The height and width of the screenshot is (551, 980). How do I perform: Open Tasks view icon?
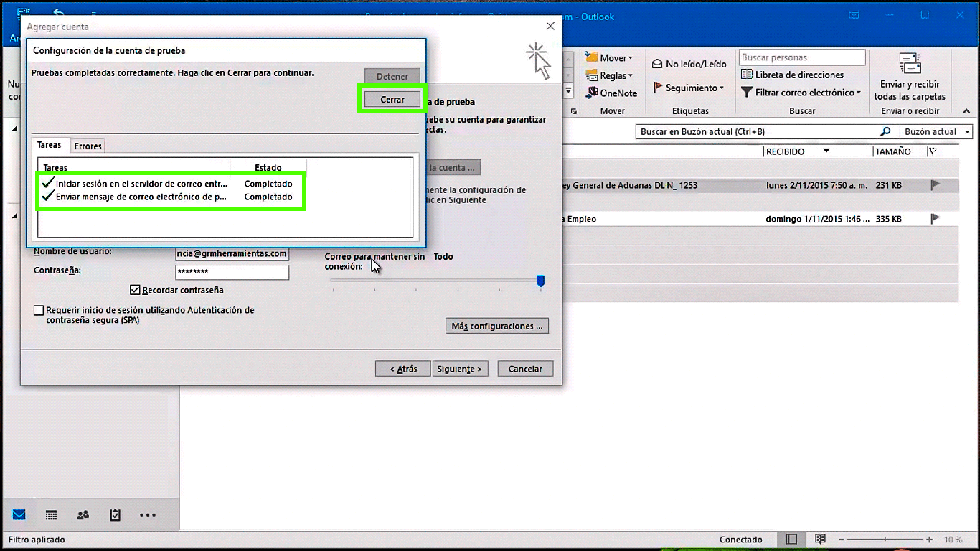pos(115,515)
